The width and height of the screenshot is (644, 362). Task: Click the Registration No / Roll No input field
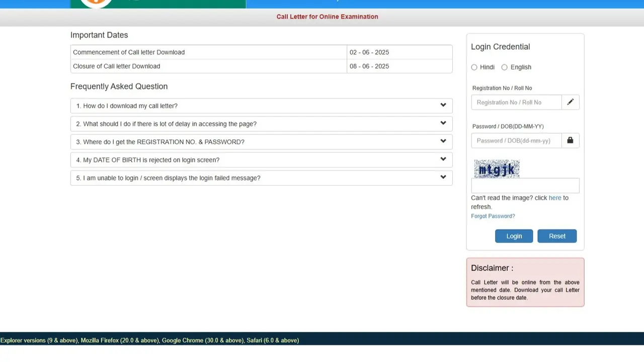pos(516,102)
